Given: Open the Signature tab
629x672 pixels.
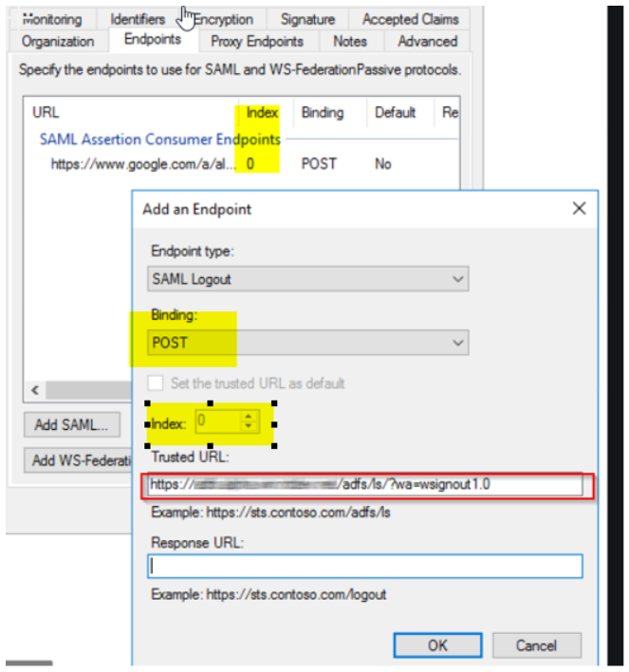Looking at the screenshot, I should coord(307,19).
